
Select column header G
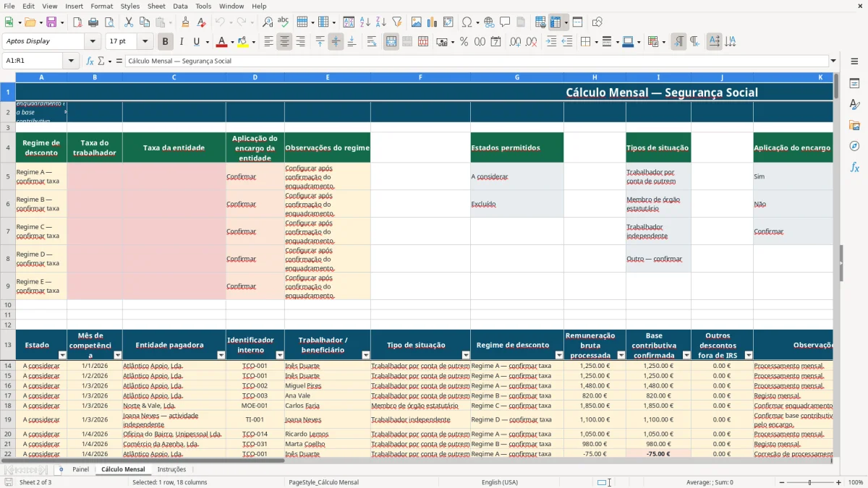tap(517, 77)
